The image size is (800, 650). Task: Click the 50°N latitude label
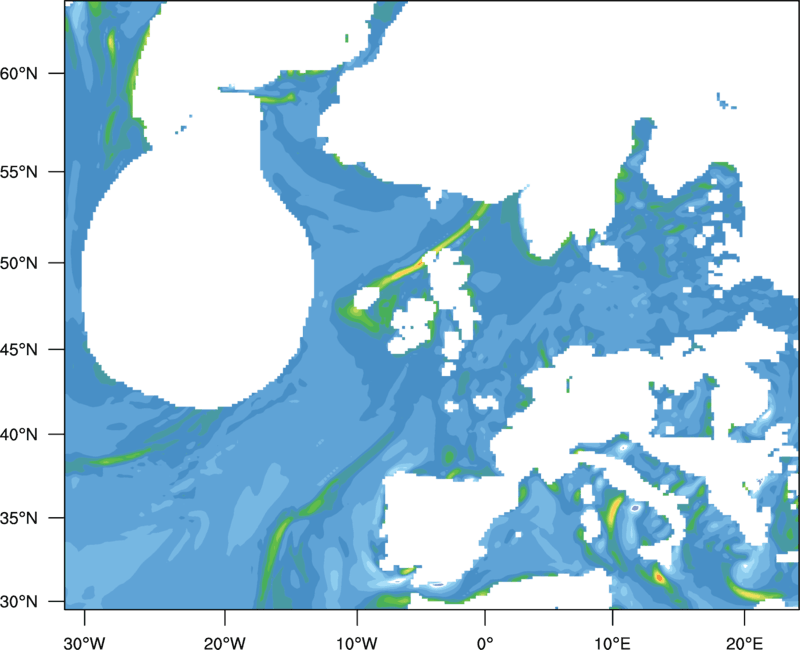19,263
